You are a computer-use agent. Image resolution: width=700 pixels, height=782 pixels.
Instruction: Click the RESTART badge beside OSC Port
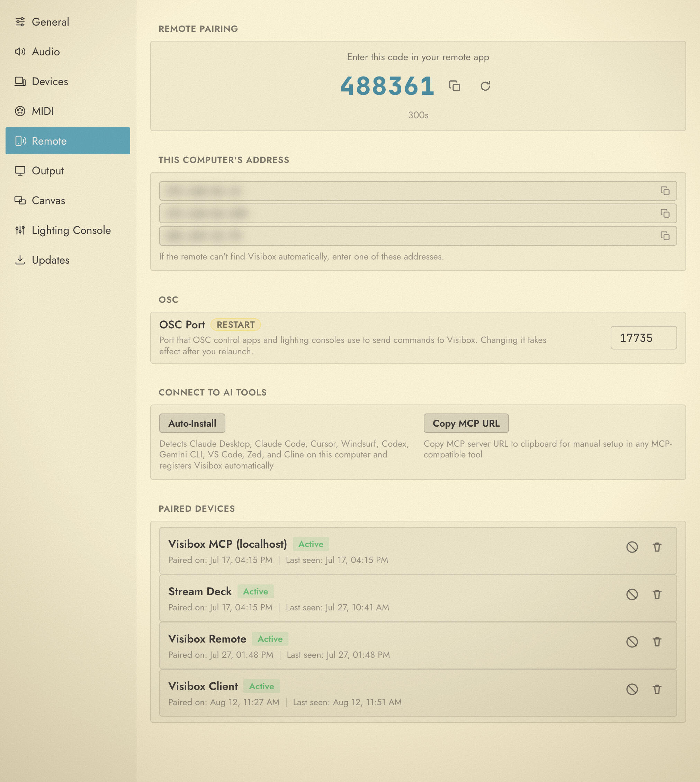[x=235, y=325]
